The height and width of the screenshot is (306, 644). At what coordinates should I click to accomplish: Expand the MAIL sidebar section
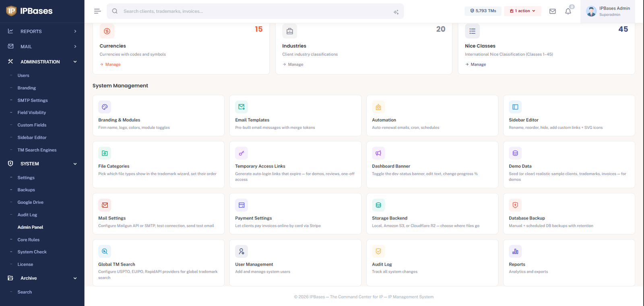(42, 47)
